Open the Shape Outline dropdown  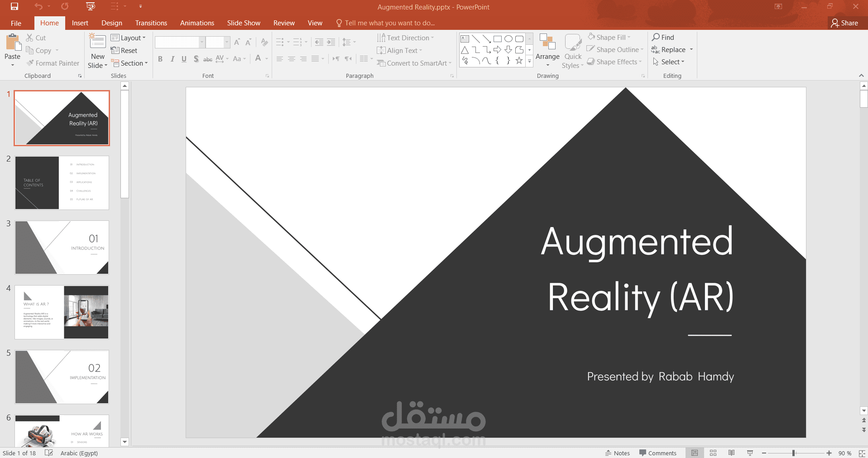point(615,49)
